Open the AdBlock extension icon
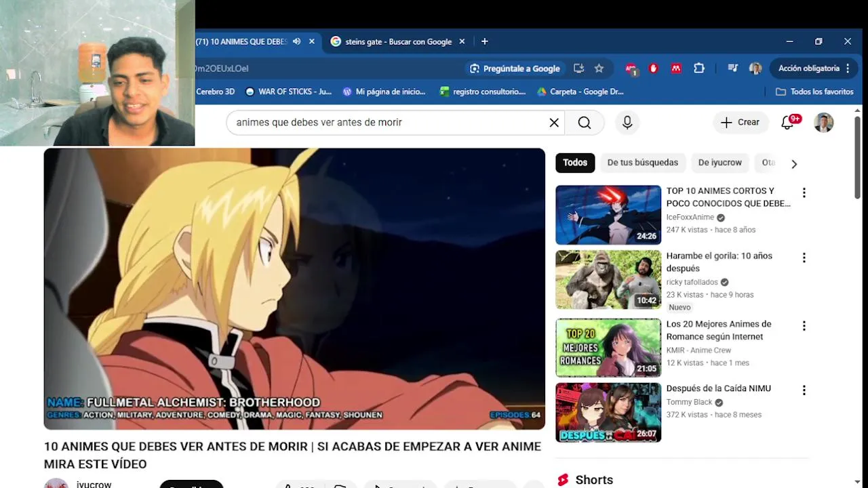 click(x=631, y=68)
